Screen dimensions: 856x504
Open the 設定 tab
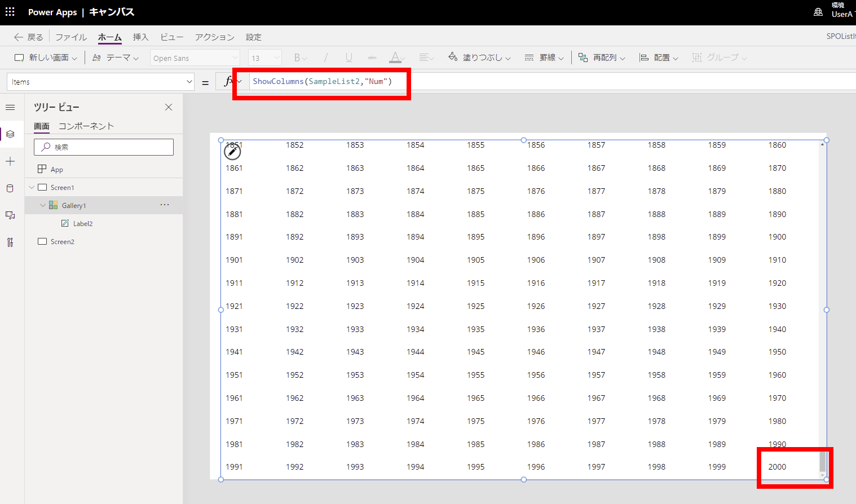[x=254, y=37]
